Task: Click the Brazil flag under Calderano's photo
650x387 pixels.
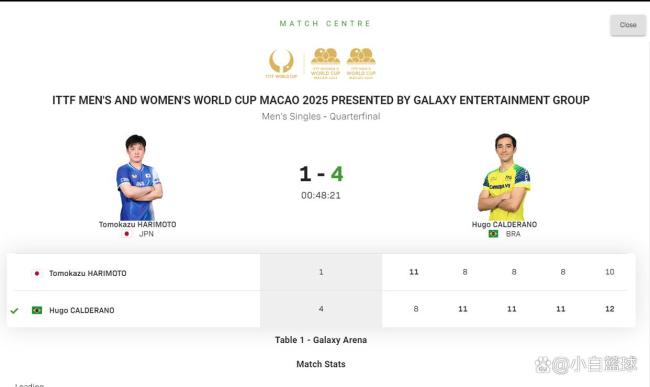Action: pyautogui.click(x=493, y=234)
